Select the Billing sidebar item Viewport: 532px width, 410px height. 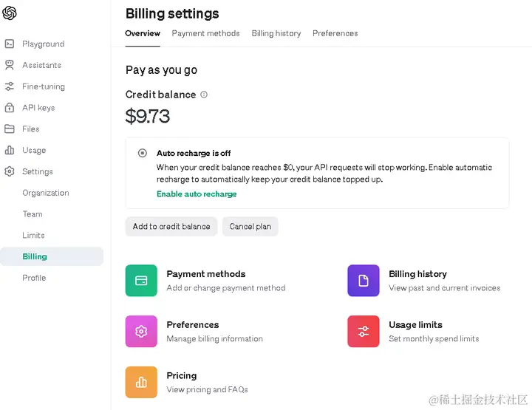[52, 256]
